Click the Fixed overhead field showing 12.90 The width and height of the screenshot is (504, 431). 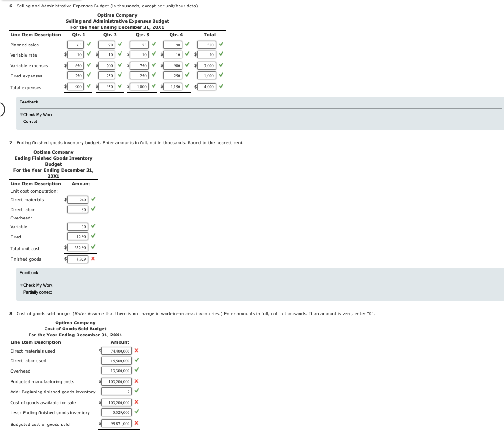77,237
